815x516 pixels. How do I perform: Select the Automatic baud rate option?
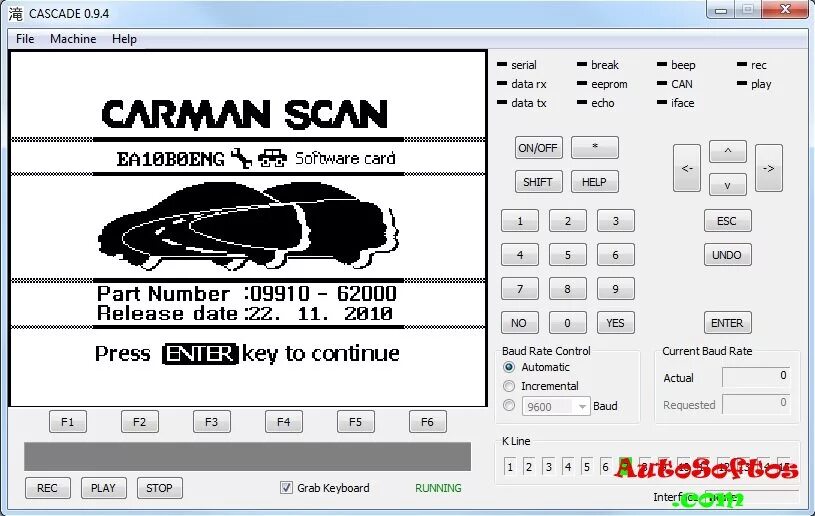click(x=509, y=367)
